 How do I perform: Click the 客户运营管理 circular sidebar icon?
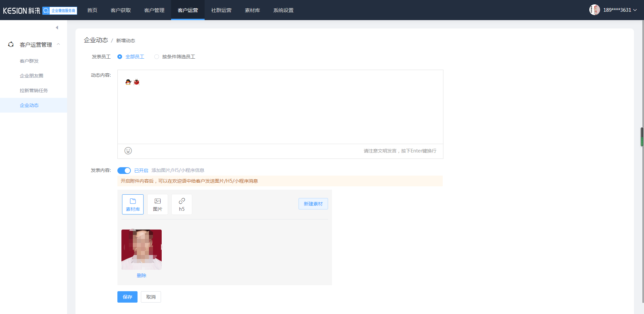click(x=11, y=45)
